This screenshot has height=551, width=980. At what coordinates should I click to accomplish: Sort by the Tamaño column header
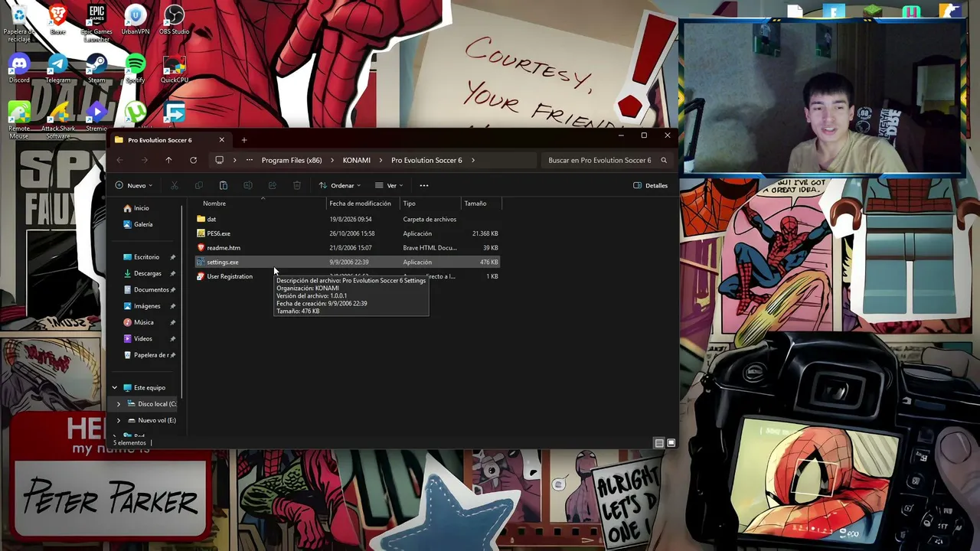point(482,204)
